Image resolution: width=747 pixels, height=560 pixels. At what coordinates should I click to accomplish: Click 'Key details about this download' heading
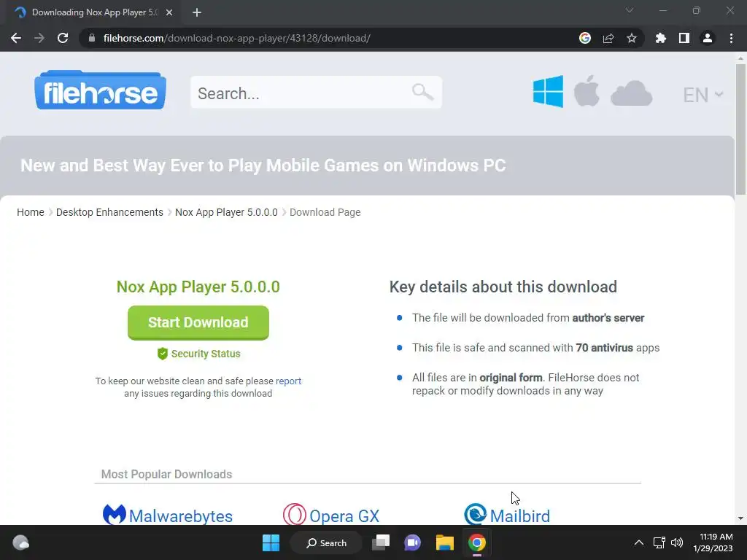pyautogui.click(x=503, y=287)
